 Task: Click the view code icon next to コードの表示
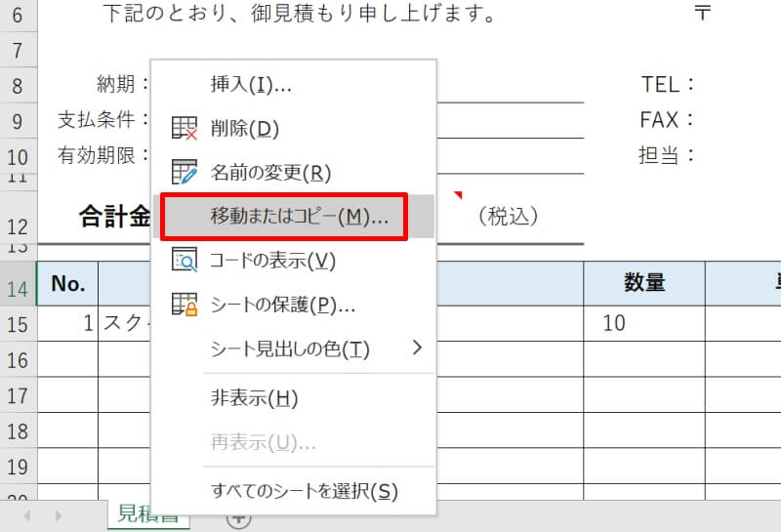(x=185, y=260)
